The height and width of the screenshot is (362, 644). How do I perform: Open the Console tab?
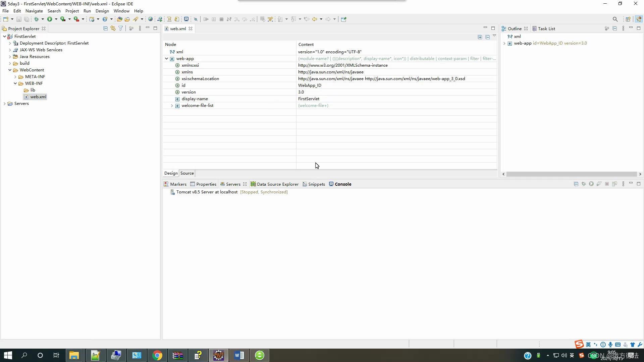(x=340, y=184)
